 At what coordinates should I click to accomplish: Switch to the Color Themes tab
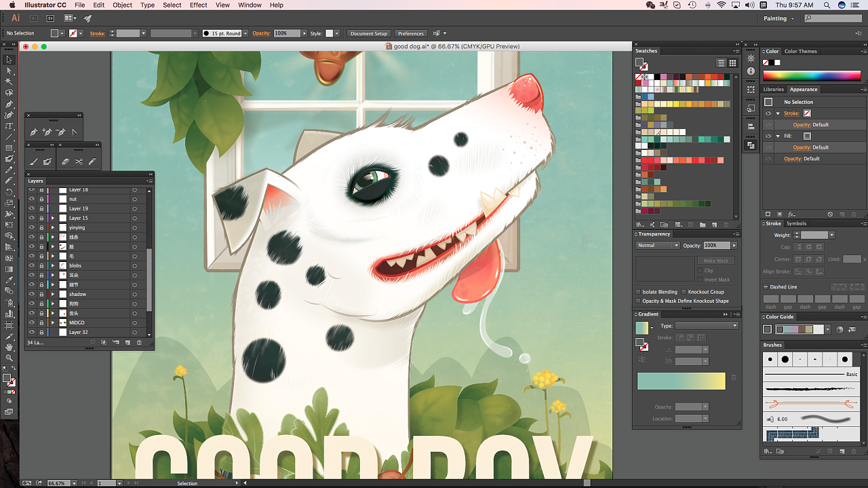800,52
